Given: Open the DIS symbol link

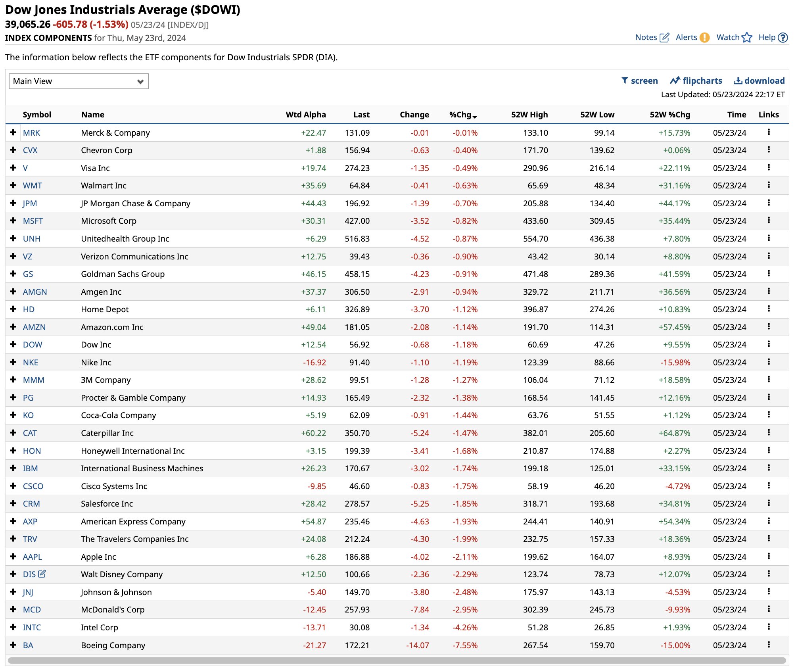Looking at the screenshot, I should coord(29,574).
